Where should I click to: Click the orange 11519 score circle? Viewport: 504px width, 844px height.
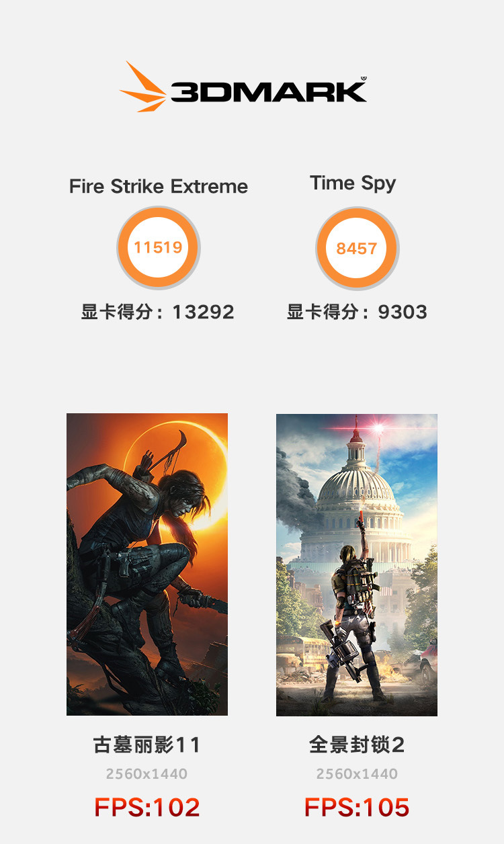tap(158, 247)
